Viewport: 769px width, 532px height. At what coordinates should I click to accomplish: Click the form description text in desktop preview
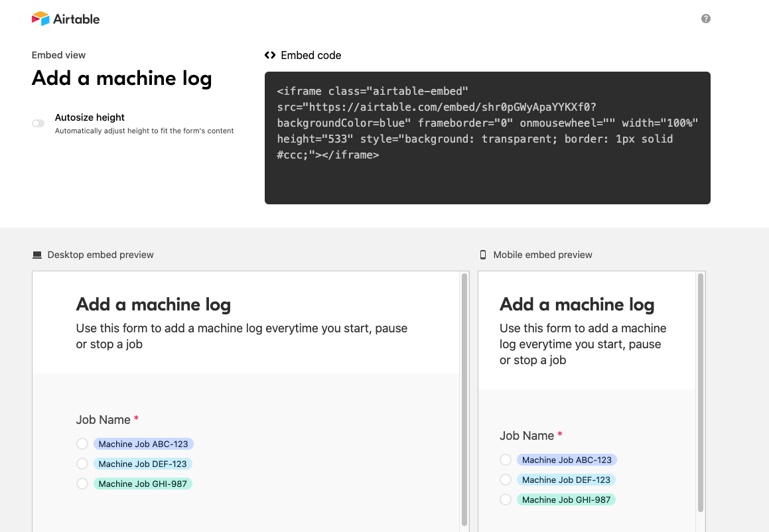[x=242, y=336]
